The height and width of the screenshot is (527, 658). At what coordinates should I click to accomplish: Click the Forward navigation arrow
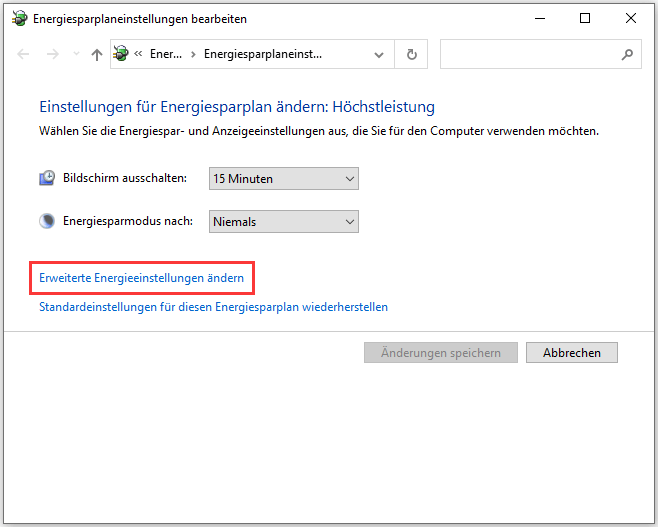(x=53, y=54)
